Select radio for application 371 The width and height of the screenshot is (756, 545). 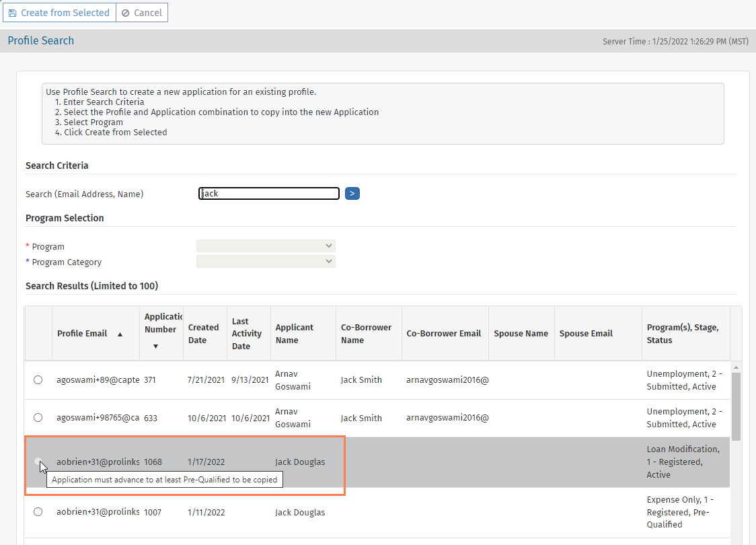38,380
